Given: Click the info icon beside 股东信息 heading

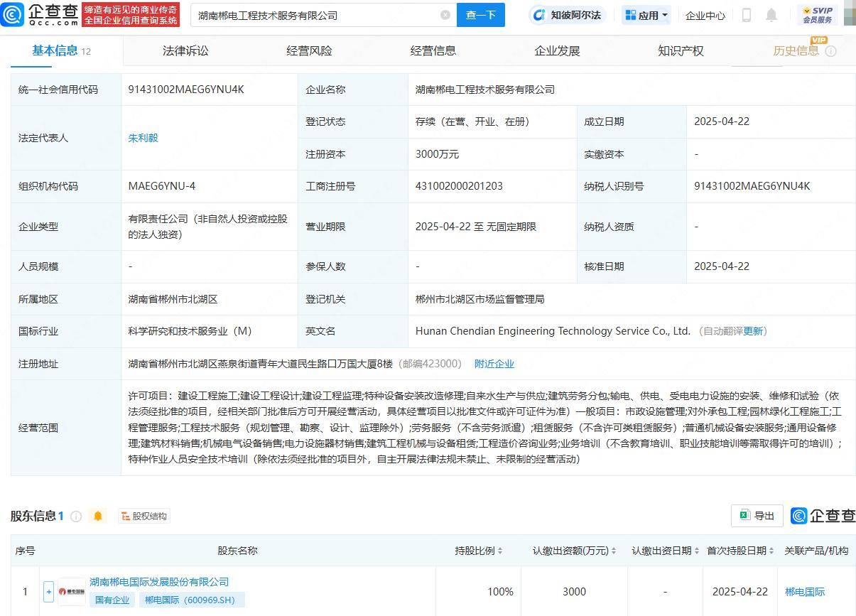Looking at the screenshot, I should 77,515.
